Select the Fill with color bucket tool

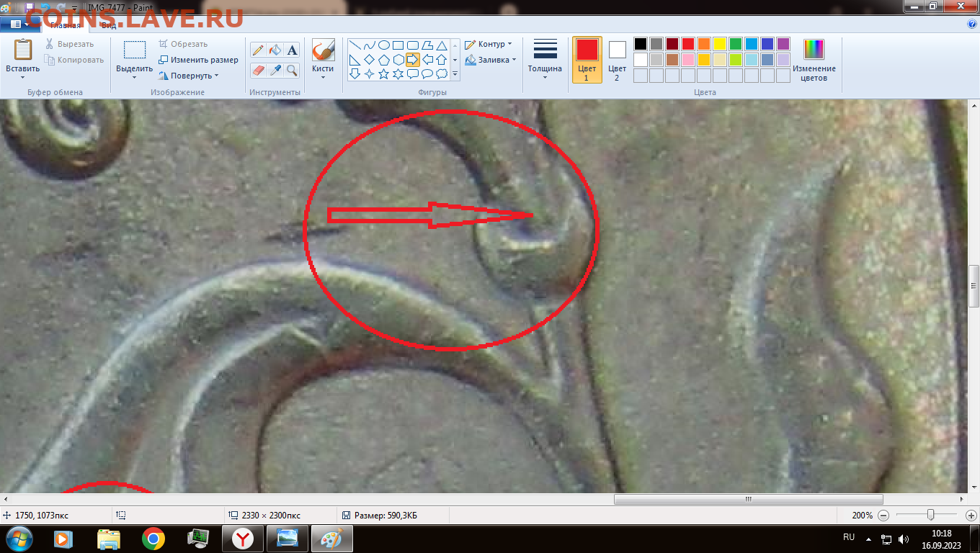coord(275,50)
